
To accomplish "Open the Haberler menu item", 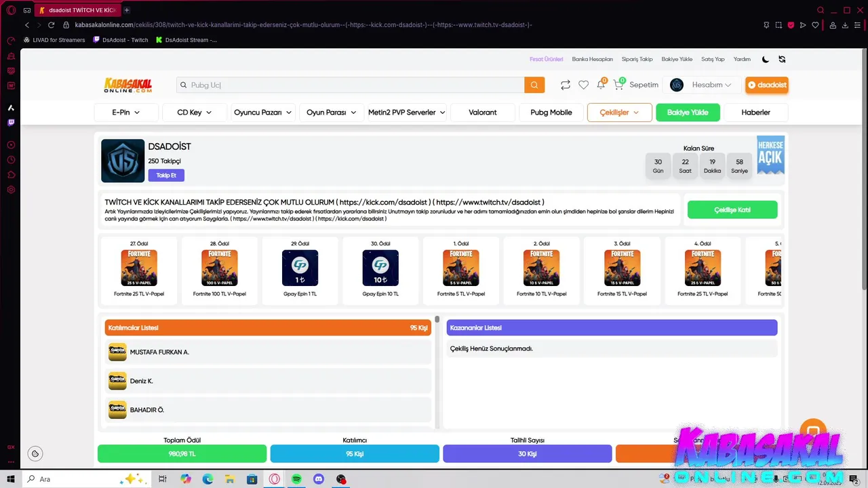I will [x=756, y=113].
